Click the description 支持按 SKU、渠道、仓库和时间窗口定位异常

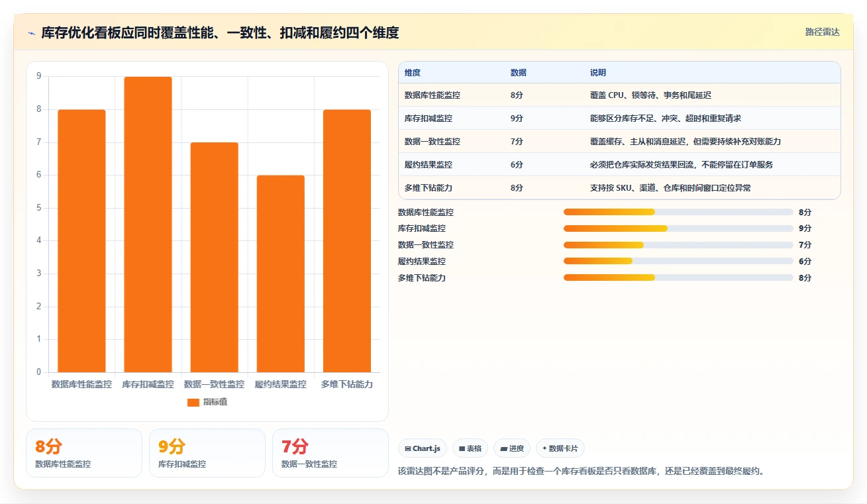click(670, 188)
